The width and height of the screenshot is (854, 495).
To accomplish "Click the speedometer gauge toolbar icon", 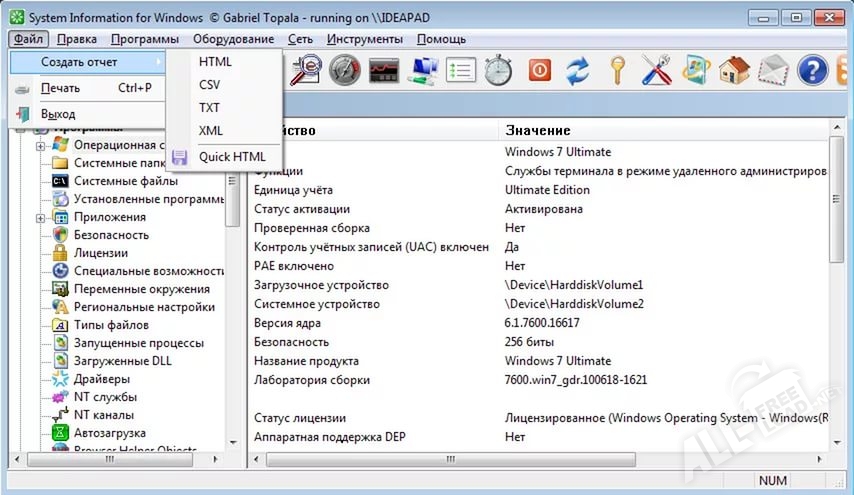I will [x=344, y=71].
